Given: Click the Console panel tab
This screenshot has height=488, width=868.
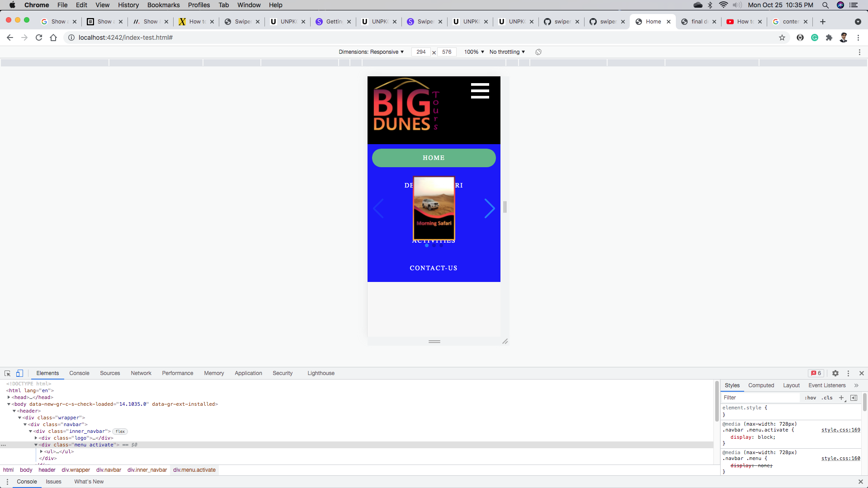Looking at the screenshot, I should tap(79, 373).
